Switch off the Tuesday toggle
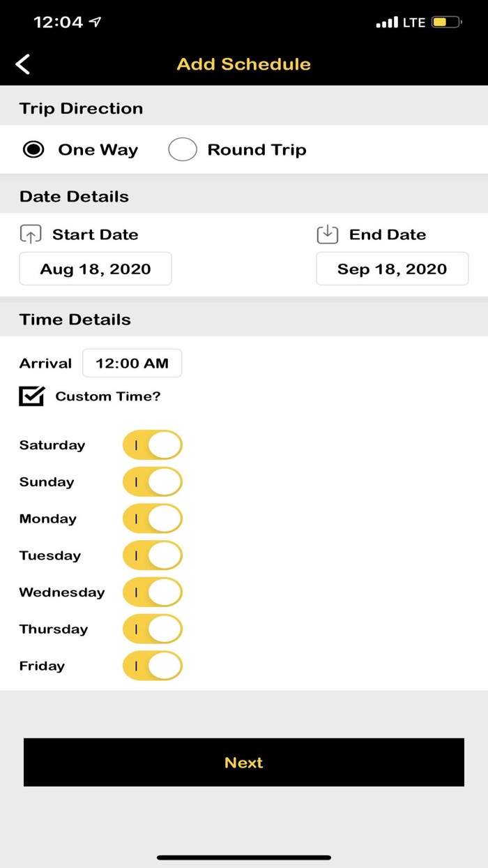 point(153,555)
